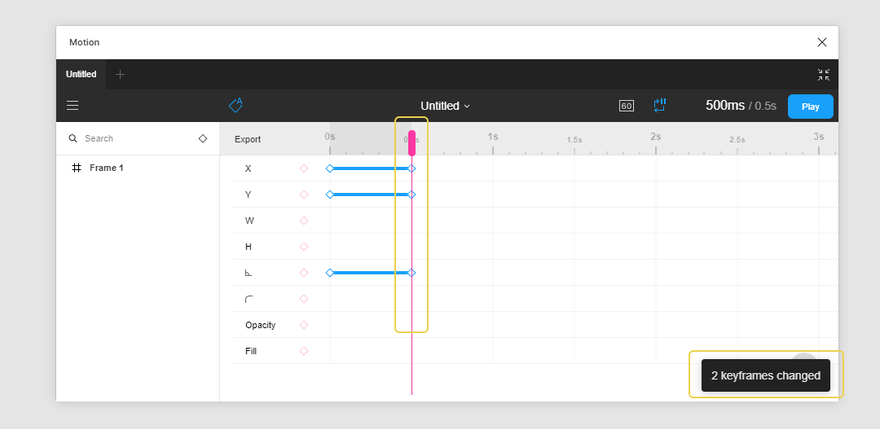
Task: Click in the Search layers field
Action: [132, 139]
